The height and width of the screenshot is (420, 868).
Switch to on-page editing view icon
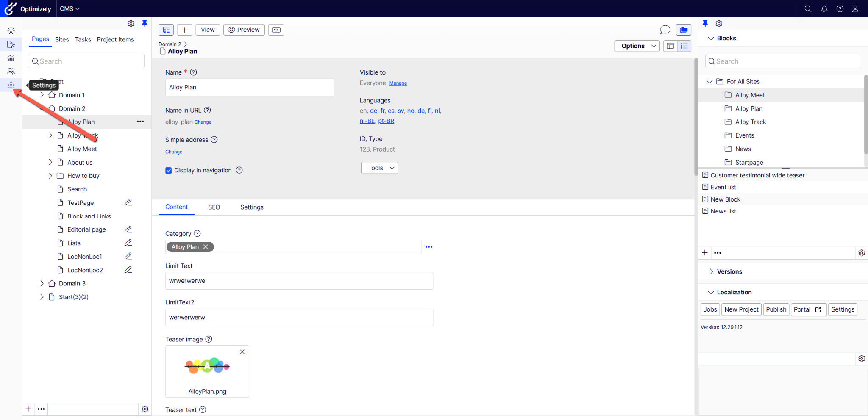[x=670, y=46]
